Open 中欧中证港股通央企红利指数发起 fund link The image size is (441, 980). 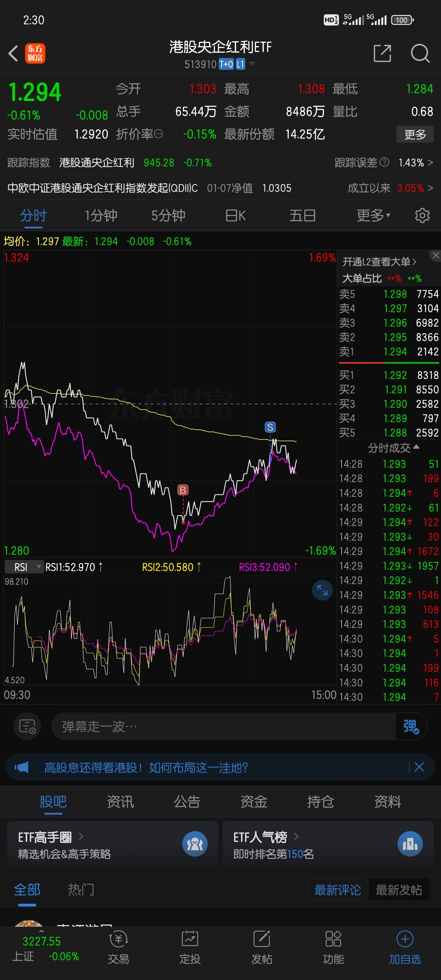(x=102, y=188)
